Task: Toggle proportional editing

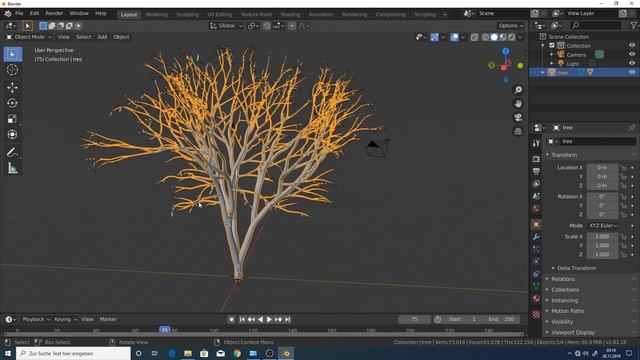Action: click(292, 26)
